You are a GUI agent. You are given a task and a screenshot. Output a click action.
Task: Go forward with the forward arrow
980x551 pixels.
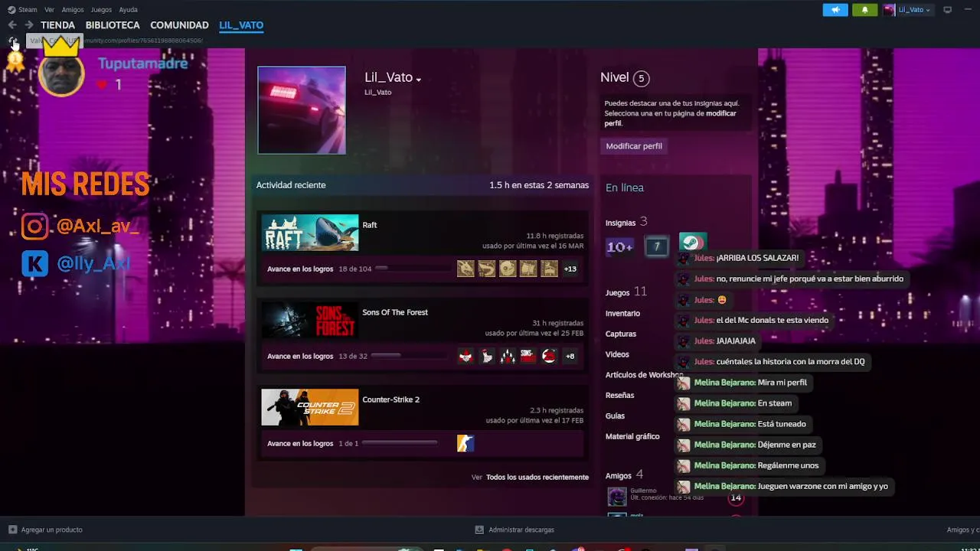pyautogui.click(x=29, y=25)
